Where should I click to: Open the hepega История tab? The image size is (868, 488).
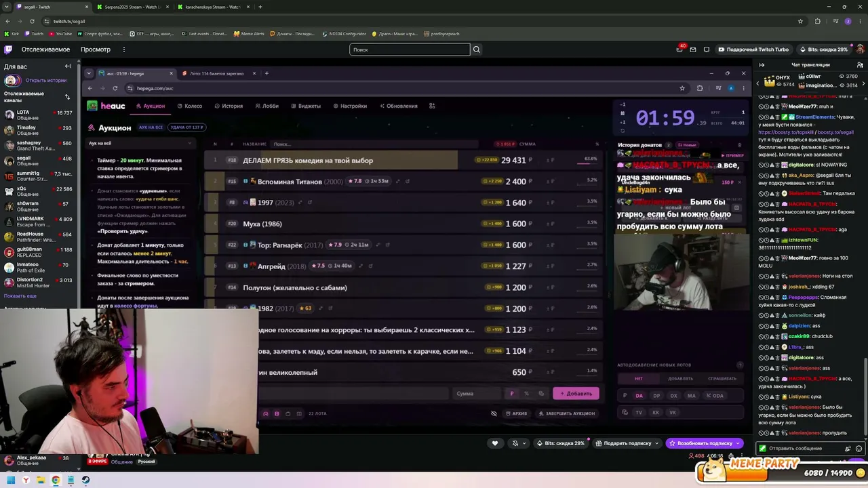(x=229, y=106)
